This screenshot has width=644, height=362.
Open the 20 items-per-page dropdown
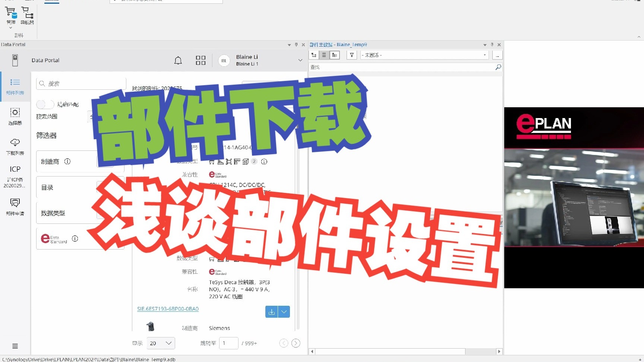(161, 343)
